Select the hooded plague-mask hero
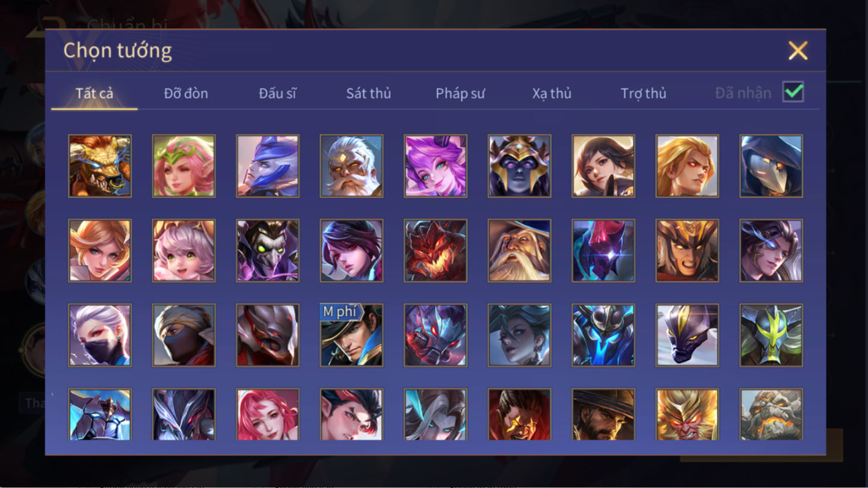 tap(771, 166)
